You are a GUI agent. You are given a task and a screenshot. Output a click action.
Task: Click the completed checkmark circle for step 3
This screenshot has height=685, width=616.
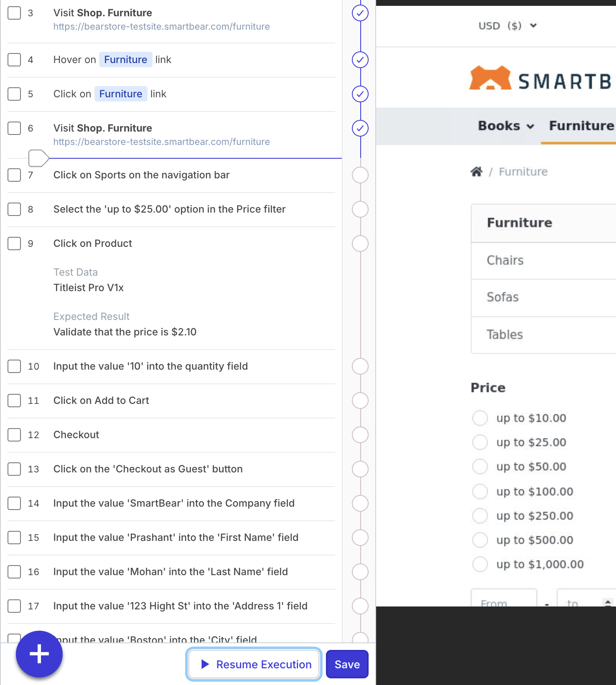(360, 13)
